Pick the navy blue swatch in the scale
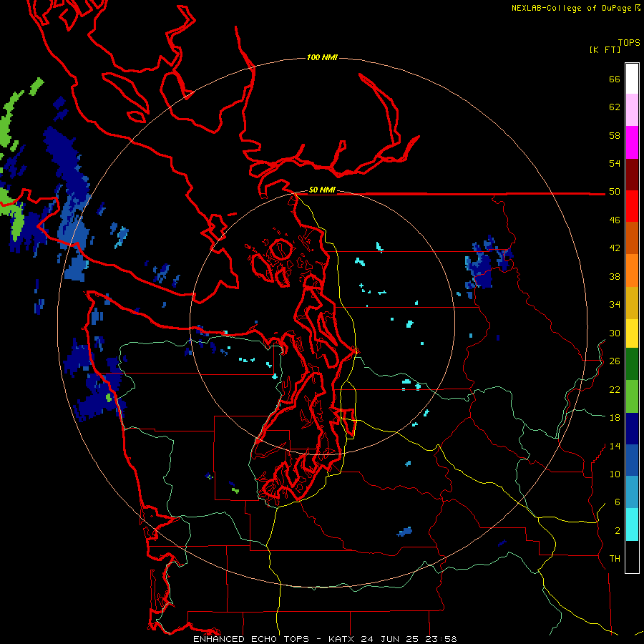Screen dimensions: 644x644 click(x=632, y=429)
